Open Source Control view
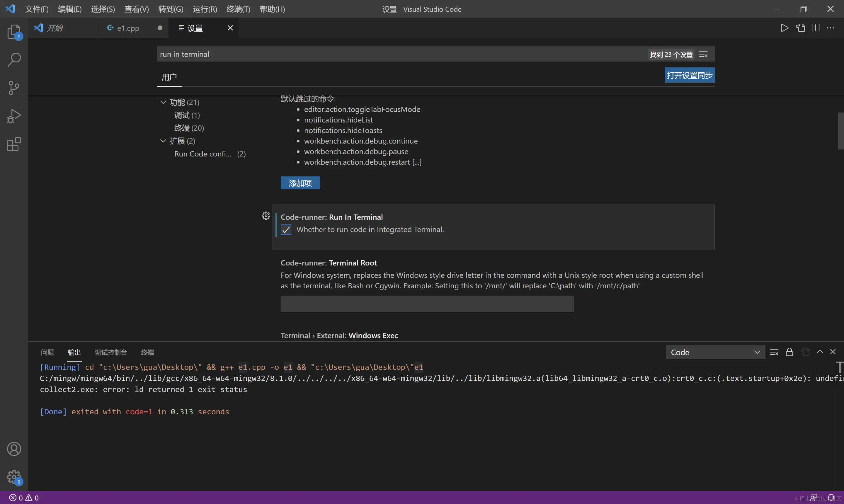This screenshot has width=844, height=504. click(14, 88)
